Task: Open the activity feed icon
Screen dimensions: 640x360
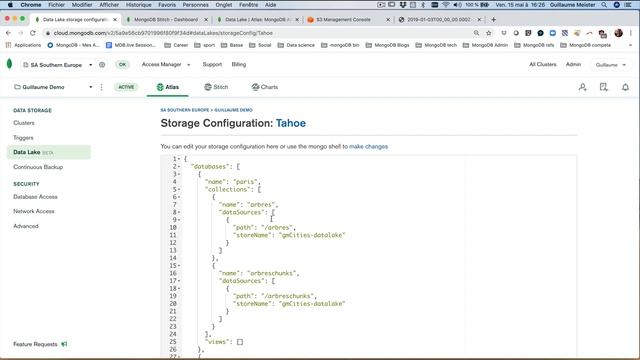Action: coord(604,87)
